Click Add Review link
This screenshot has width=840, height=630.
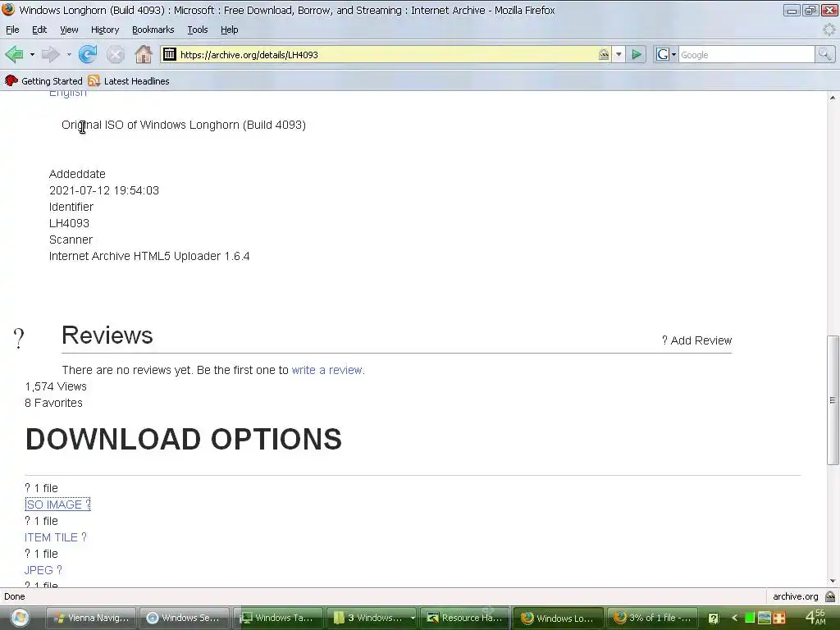click(696, 340)
